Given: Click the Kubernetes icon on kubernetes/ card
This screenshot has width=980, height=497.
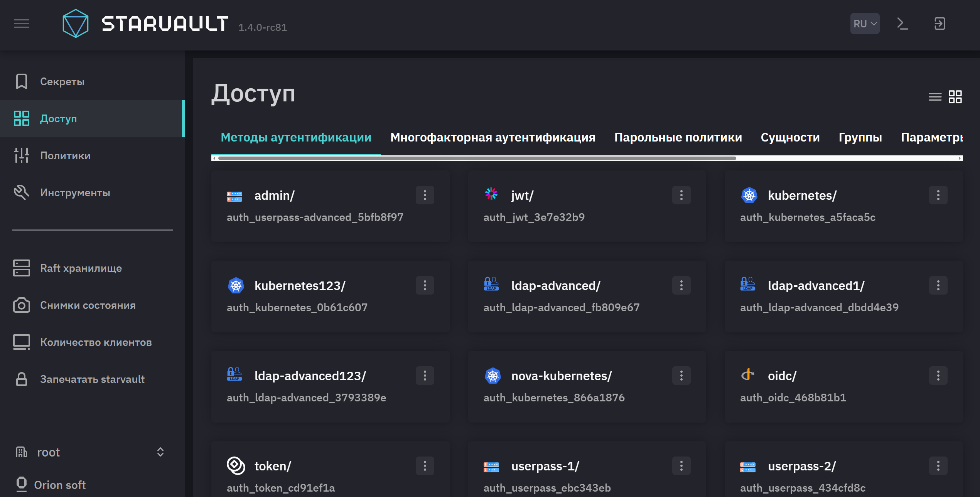Looking at the screenshot, I should [x=749, y=195].
